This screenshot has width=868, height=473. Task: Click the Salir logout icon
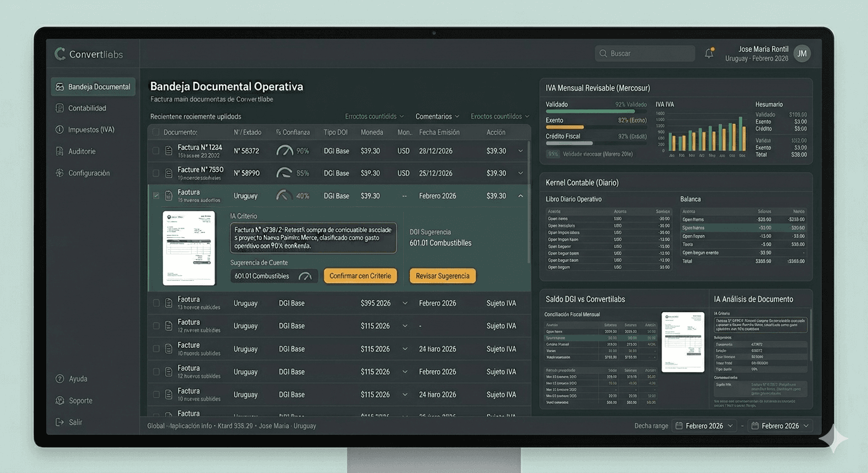point(60,422)
